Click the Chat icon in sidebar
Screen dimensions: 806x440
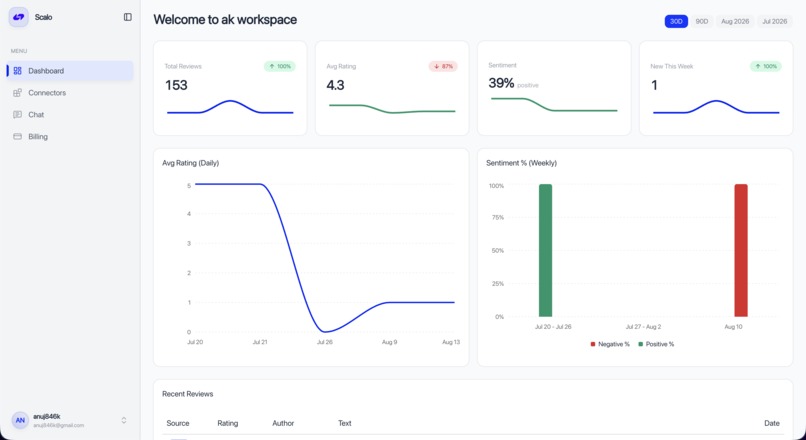17,115
